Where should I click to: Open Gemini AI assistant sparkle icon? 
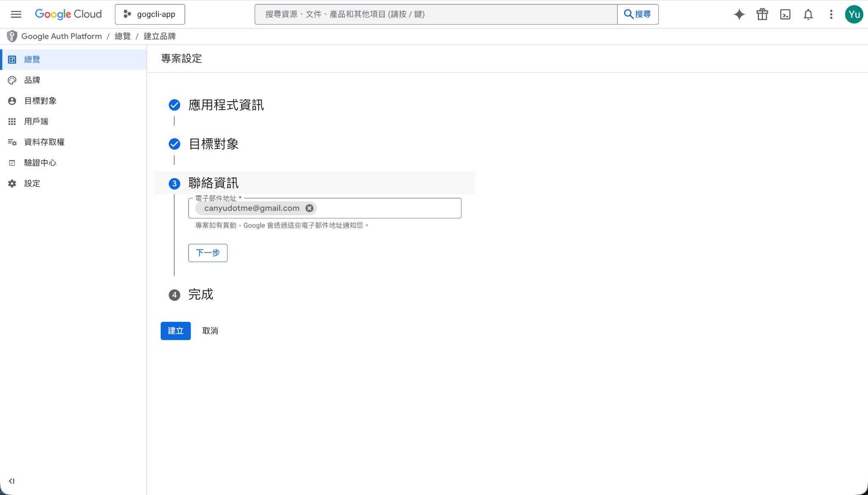click(739, 14)
